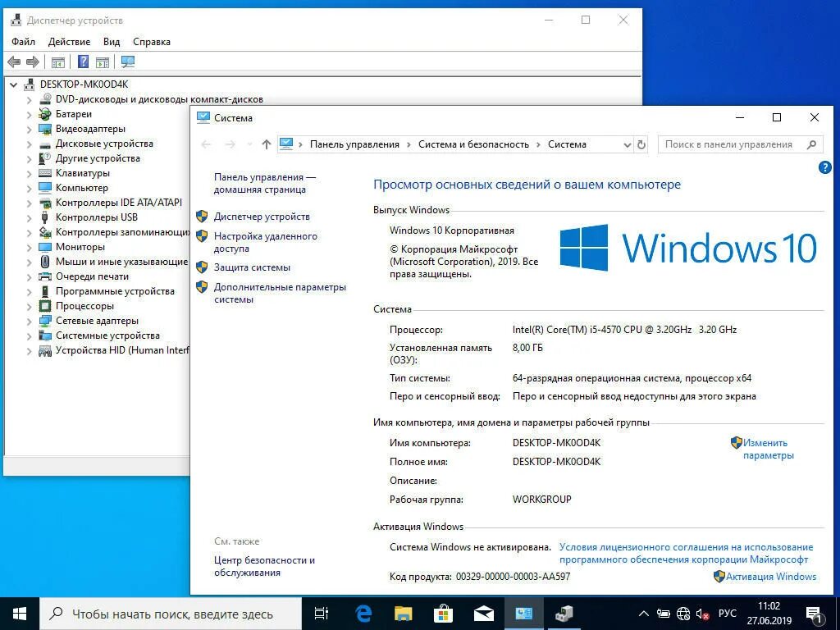Click the Активация Windows link
This screenshot has height=630, width=840.
[x=771, y=577]
